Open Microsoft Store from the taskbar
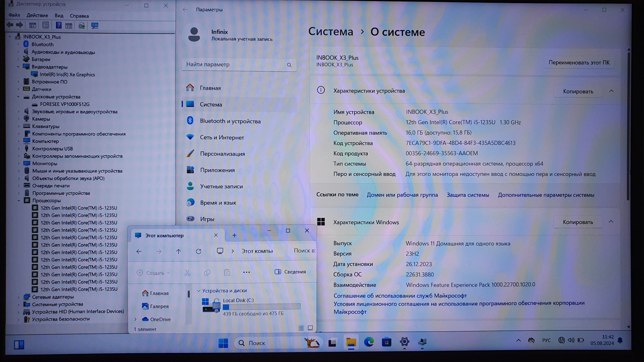Screen dimensions: 644x362 pyautogui.click(x=386, y=342)
